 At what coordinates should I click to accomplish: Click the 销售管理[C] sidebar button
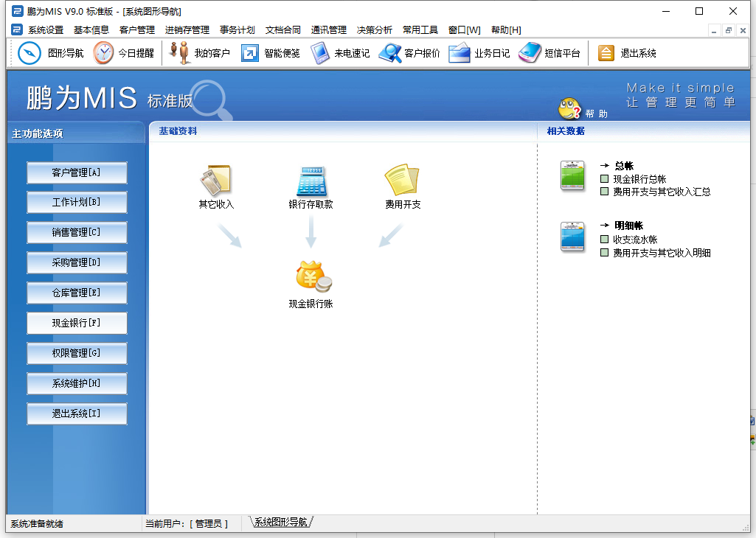(77, 232)
